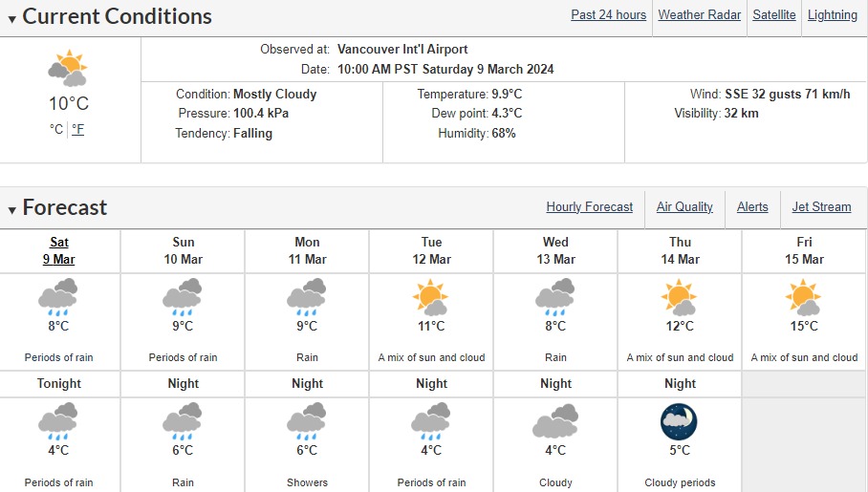The height and width of the screenshot is (492, 868).
Task: Check the Air Quality link
Action: click(684, 206)
